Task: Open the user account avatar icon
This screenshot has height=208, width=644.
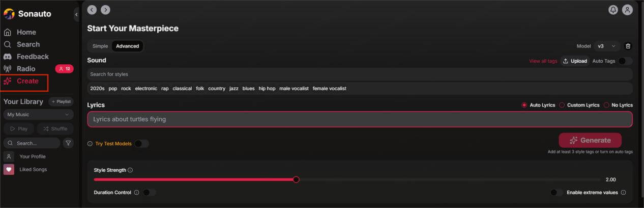Action: (x=628, y=10)
